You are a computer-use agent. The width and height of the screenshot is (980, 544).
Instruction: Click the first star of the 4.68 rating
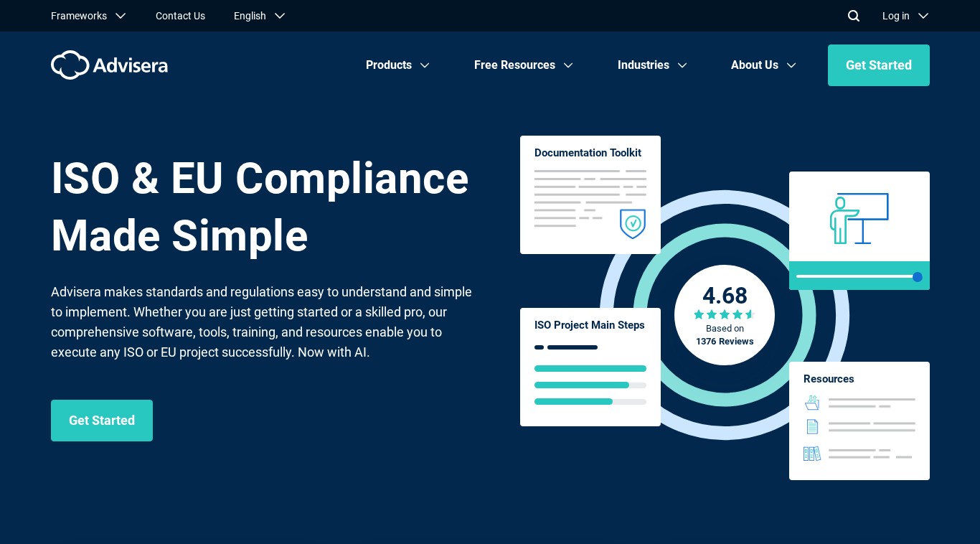[699, 314]
